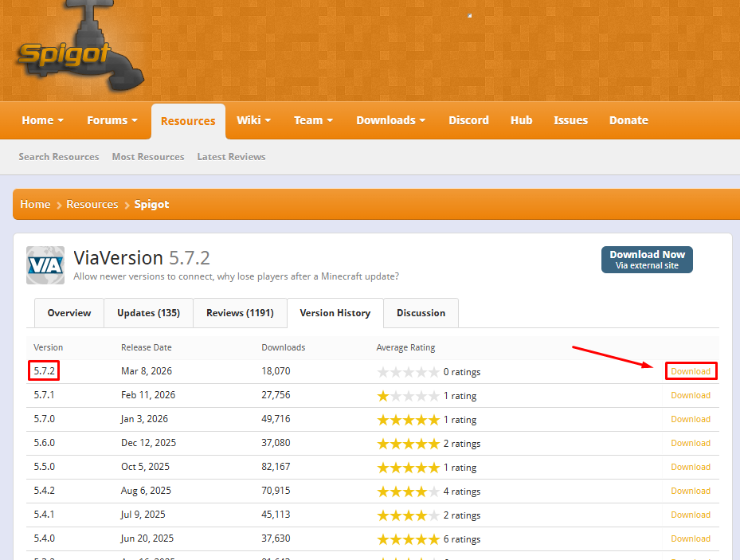This screenshot has height=560, width=740.
Task: Click the version cell 5.7.0
Action: coord(45,419)
